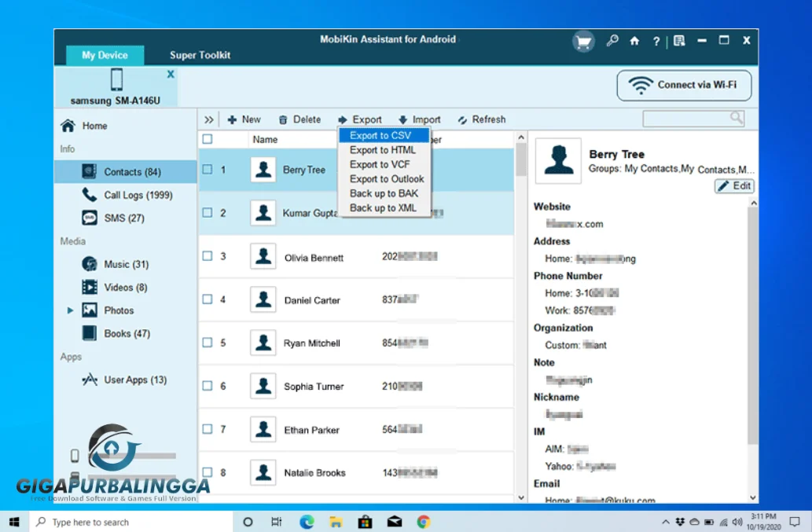This screenshot has width=812, height=532.
Task: Choose Back up to BAK
Action: pyautogui.click(x=384, y=193)
